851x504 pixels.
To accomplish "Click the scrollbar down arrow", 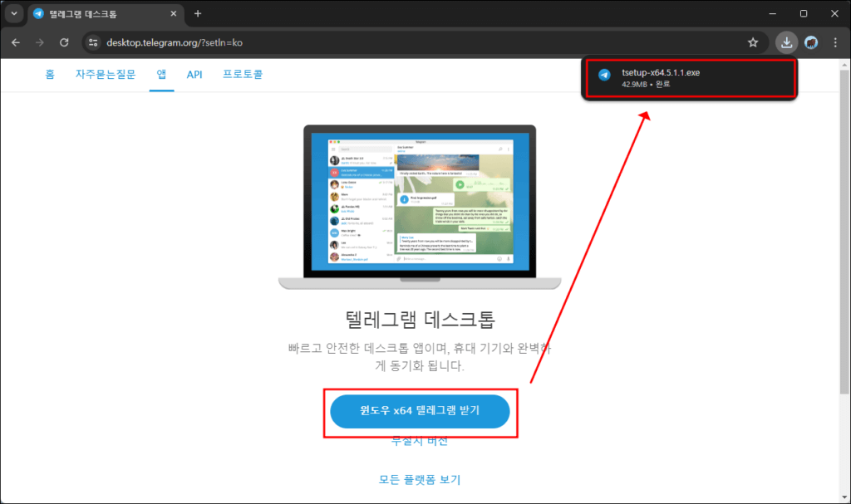I will [844, 497].
